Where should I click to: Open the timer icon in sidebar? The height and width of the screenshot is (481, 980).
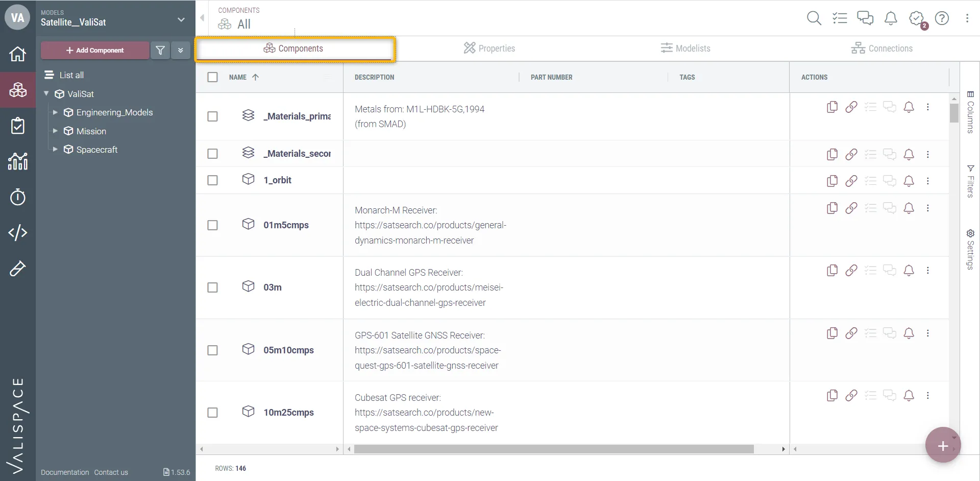coord(18,197)
